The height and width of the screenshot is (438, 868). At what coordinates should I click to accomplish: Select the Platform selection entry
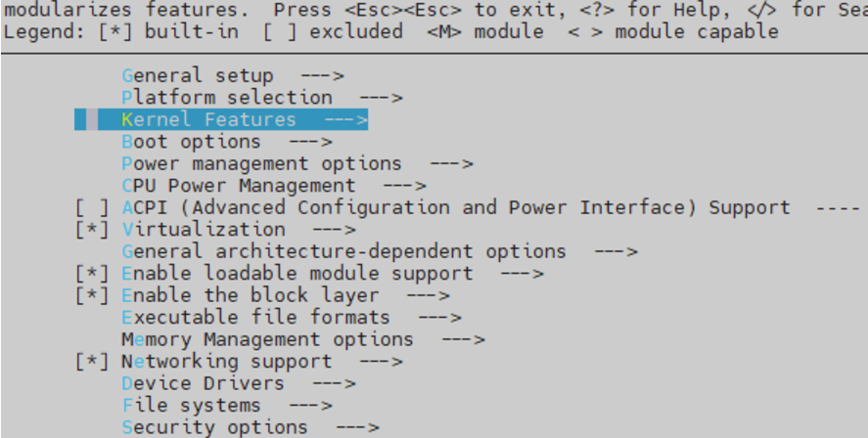226,98
